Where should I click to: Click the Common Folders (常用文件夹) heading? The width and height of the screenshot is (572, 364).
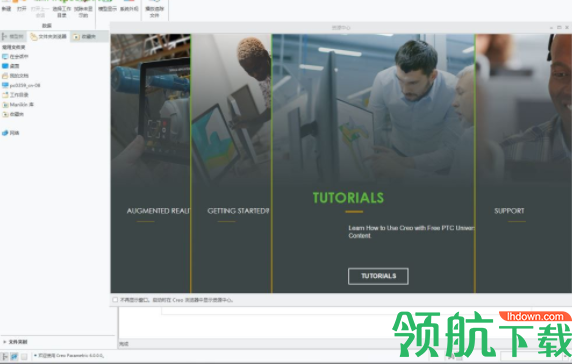(x=13, y=47)
